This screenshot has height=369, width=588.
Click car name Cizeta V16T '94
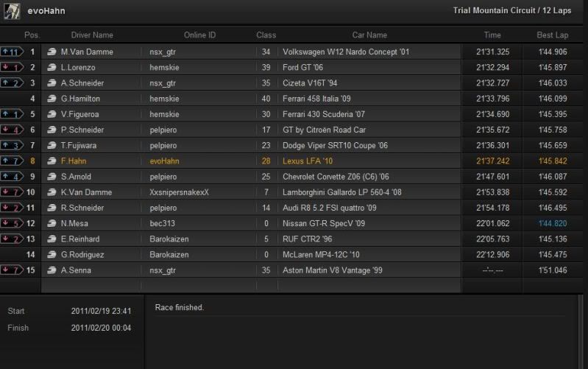tap(310, 83)
